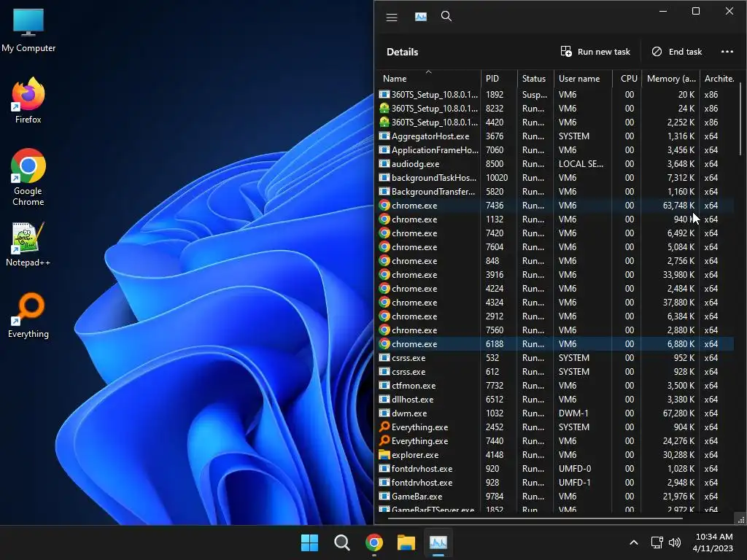Click vertical scrollbar of process list
The width and height of the screenshot is (747, 560).
tap(740, 119)
